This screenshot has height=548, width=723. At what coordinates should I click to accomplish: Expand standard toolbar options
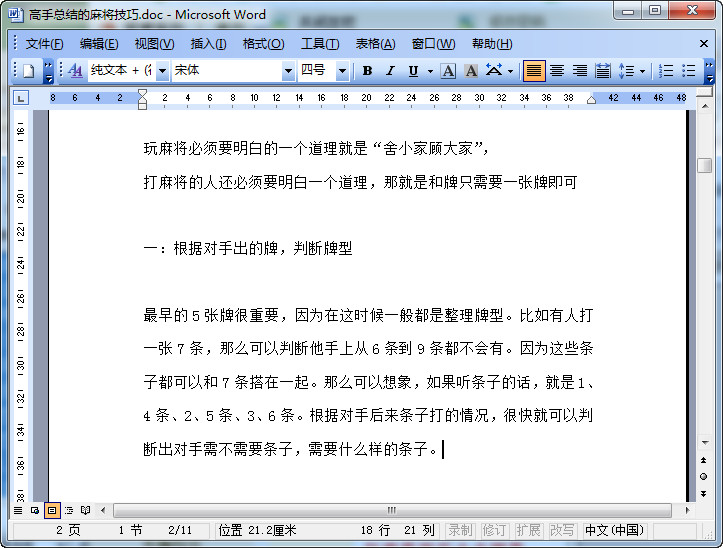[48, 71]
